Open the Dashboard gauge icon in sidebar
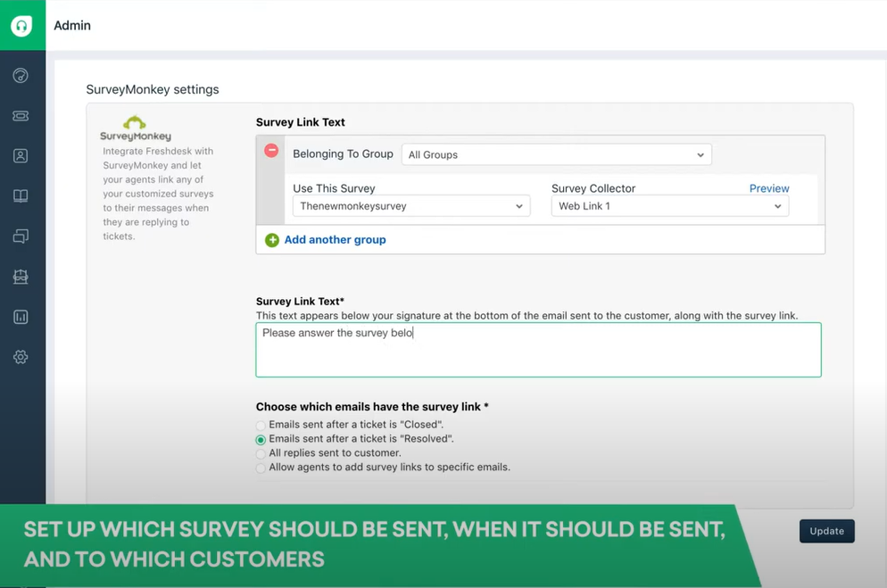The height and width of the screenshot is (588, 887). point(21,76)
